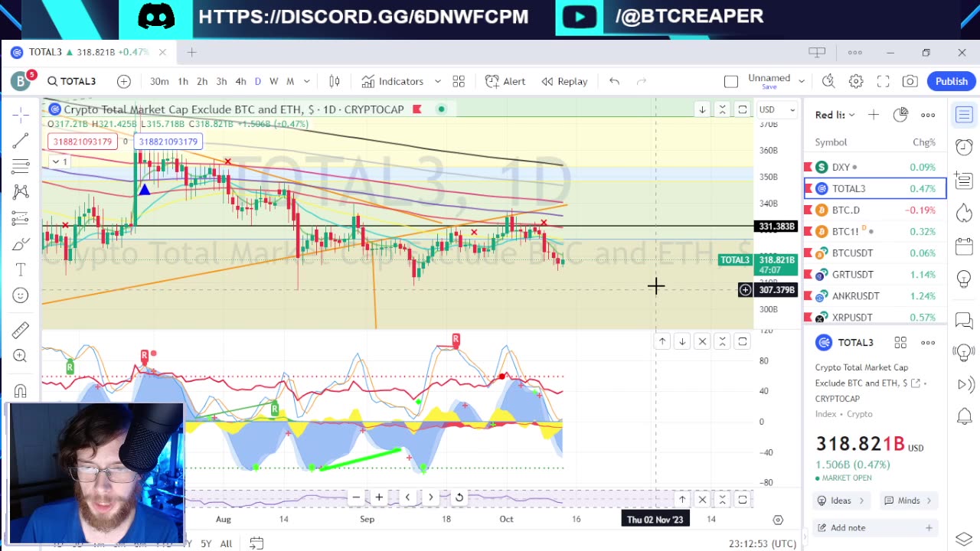This screenshot has height=551, width=980.
Task: Open hotlists flame panel
Action: tap(964, 213)
